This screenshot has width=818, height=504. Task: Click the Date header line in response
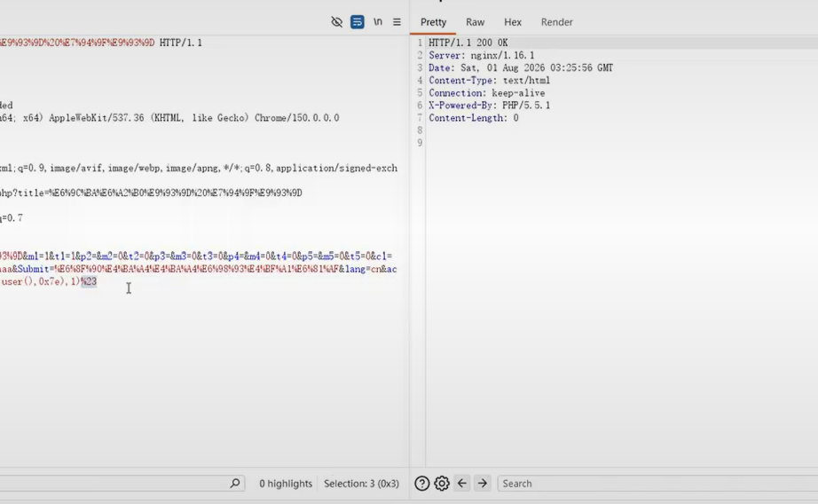[521, 67]
